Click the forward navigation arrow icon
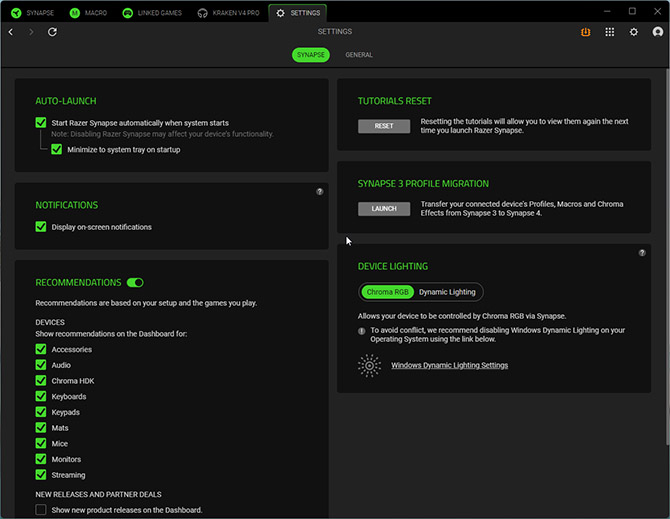 point(31,32)
